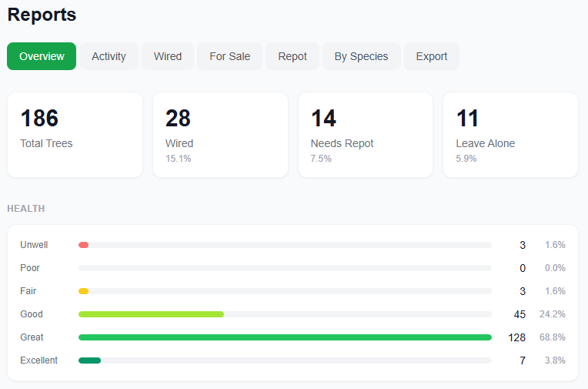Click the Good percentage 24.2%
Image resolution: width=588 pixels, height=389 pixels.
point(553,314)
